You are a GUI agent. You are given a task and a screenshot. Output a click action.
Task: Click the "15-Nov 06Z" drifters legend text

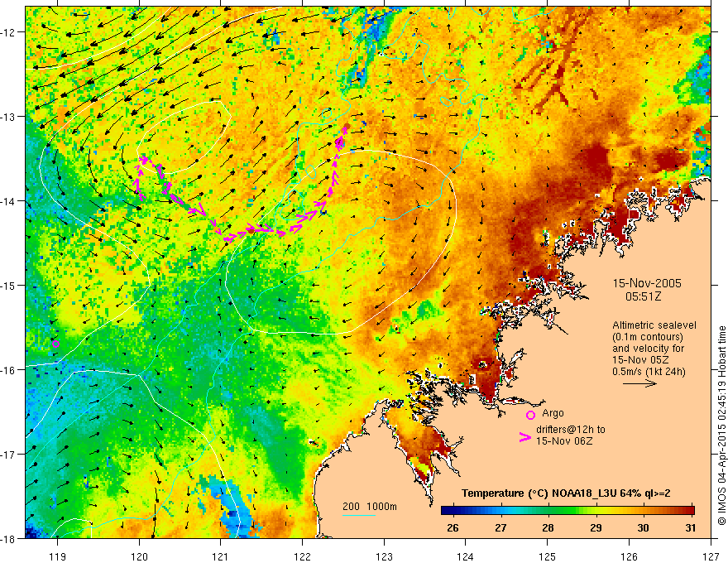[564, 441]
